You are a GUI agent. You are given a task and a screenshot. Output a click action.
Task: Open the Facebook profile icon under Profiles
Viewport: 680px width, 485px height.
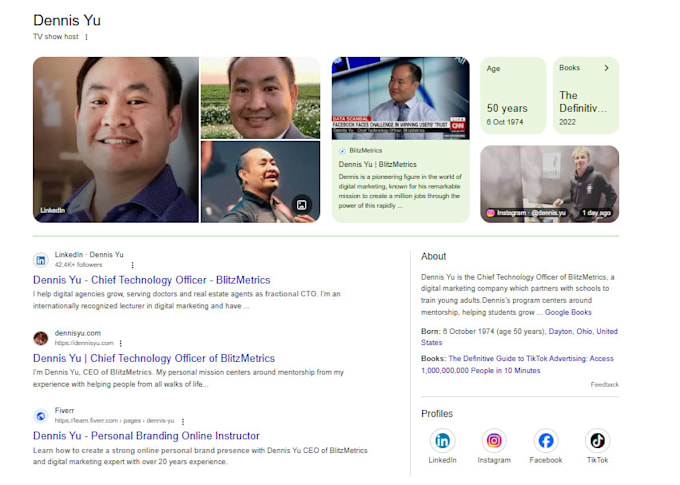546,441
